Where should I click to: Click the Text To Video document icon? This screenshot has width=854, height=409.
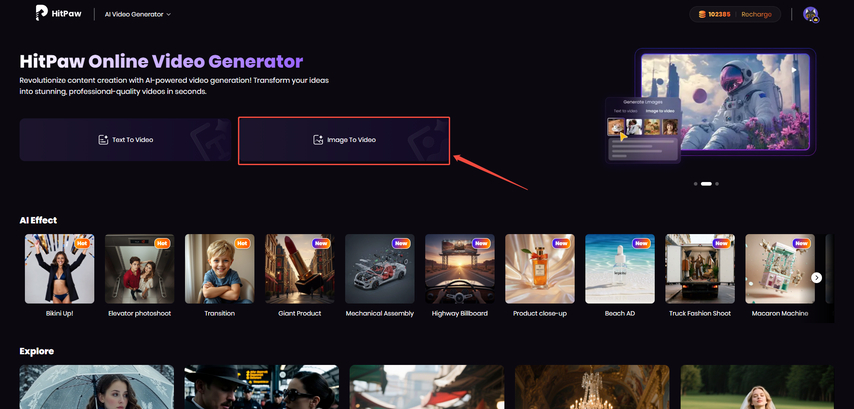(102, 140)
